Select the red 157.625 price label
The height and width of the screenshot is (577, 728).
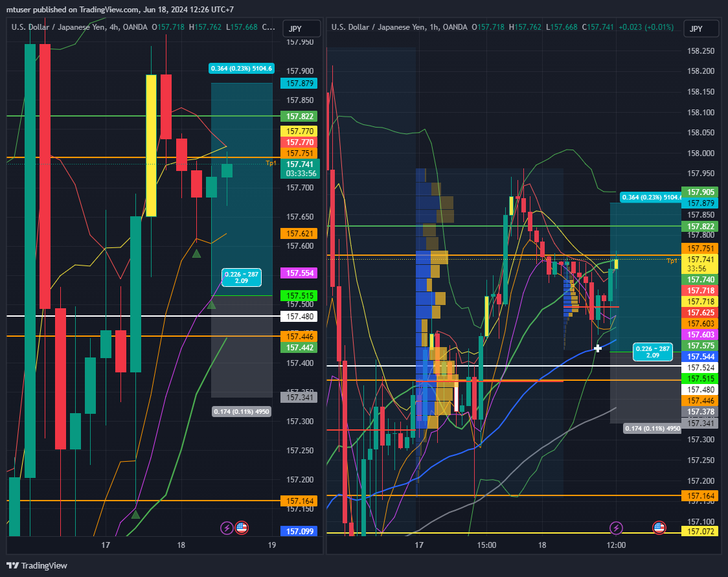(x=700, y=313)
